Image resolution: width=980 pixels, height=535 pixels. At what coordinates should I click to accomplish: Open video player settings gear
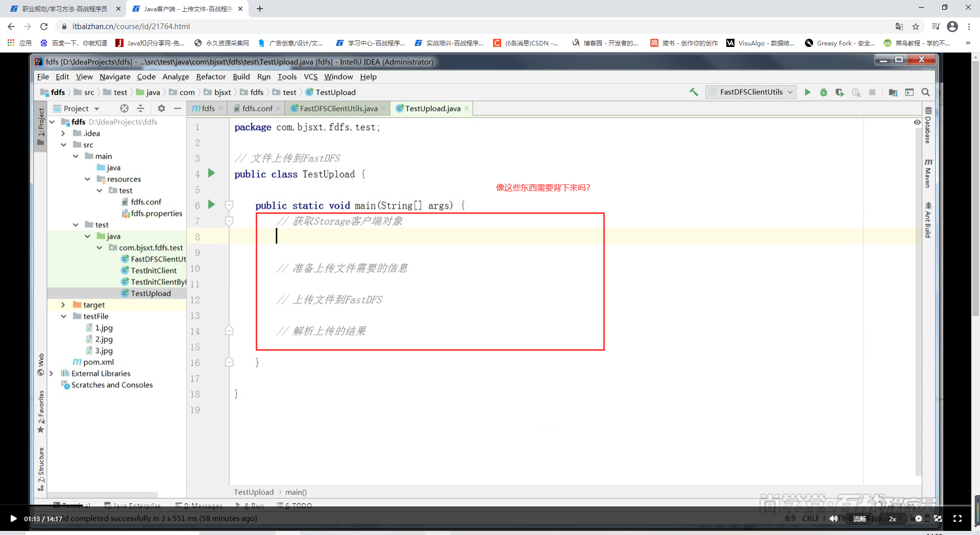click(x=918, y=519)
